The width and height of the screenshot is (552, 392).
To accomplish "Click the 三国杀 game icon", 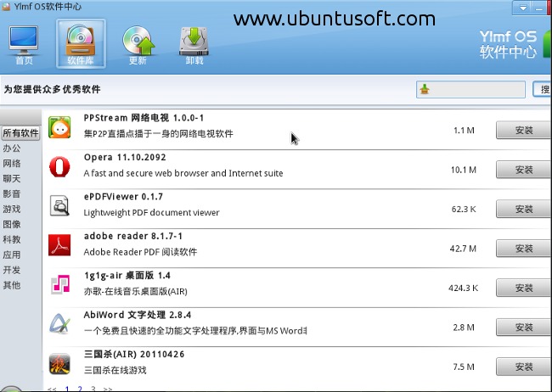I will tap(59, 363).
